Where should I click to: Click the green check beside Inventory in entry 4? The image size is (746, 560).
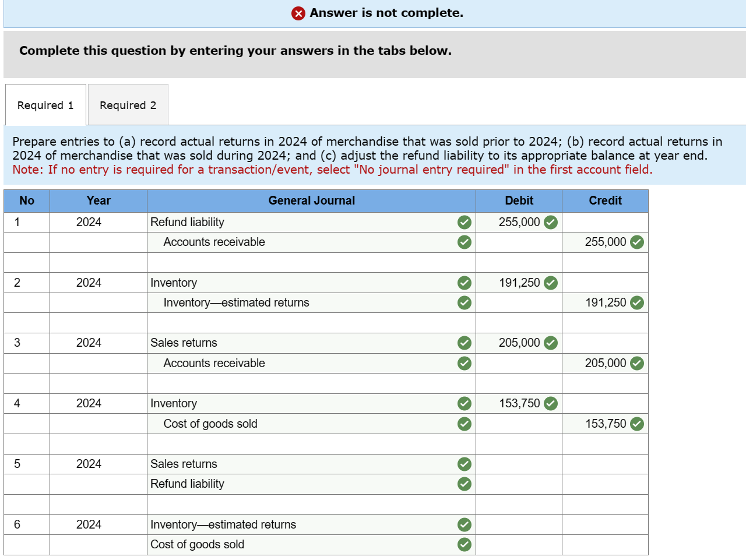(465, 403)
